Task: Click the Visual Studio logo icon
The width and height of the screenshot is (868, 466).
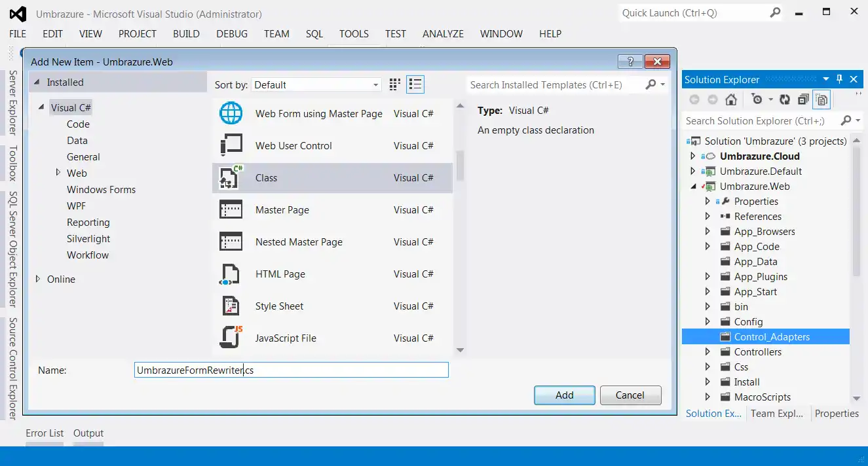Action: point(18,13)
